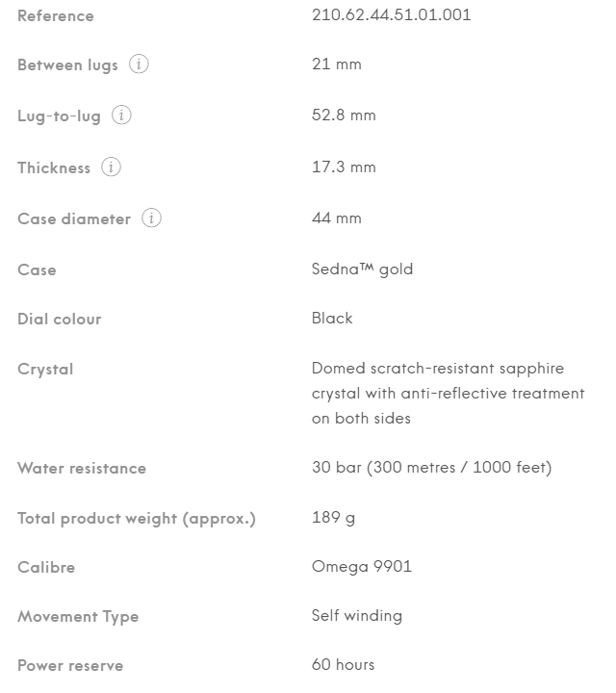616x693 pixels.
Task: Select the 17.3 mm thickness value
Action: pyautogui.click(x=344, y=167)
